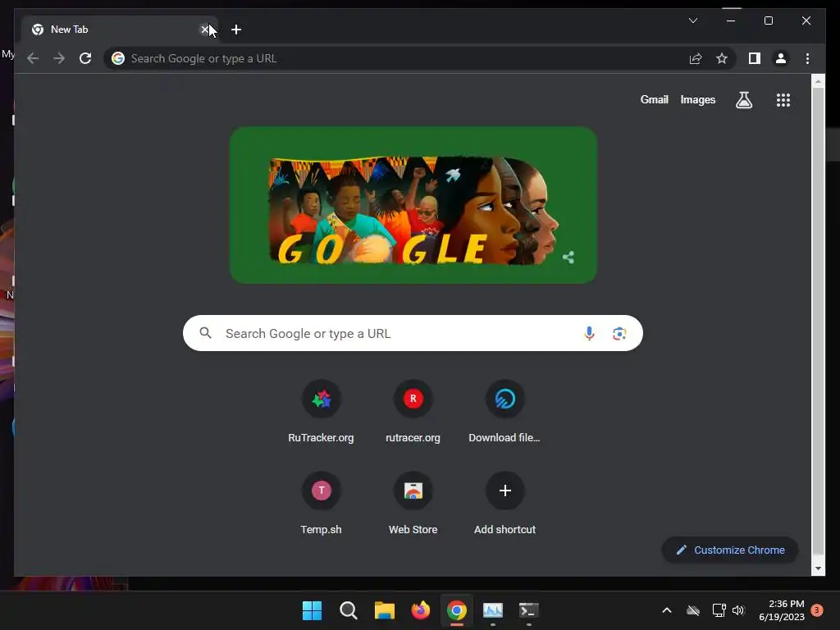Start voice search with microphone
The width and height of the screenshot is (840, 630).
coord(589,333)
